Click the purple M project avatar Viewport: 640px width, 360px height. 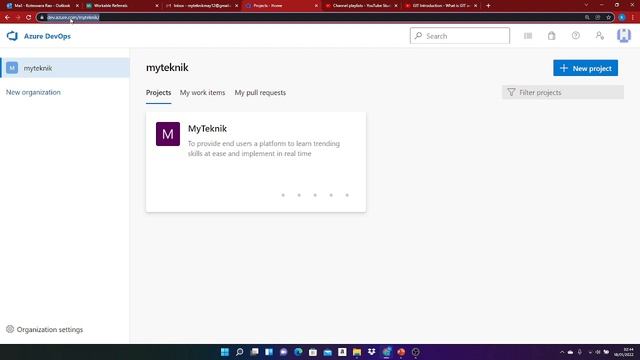168,134
